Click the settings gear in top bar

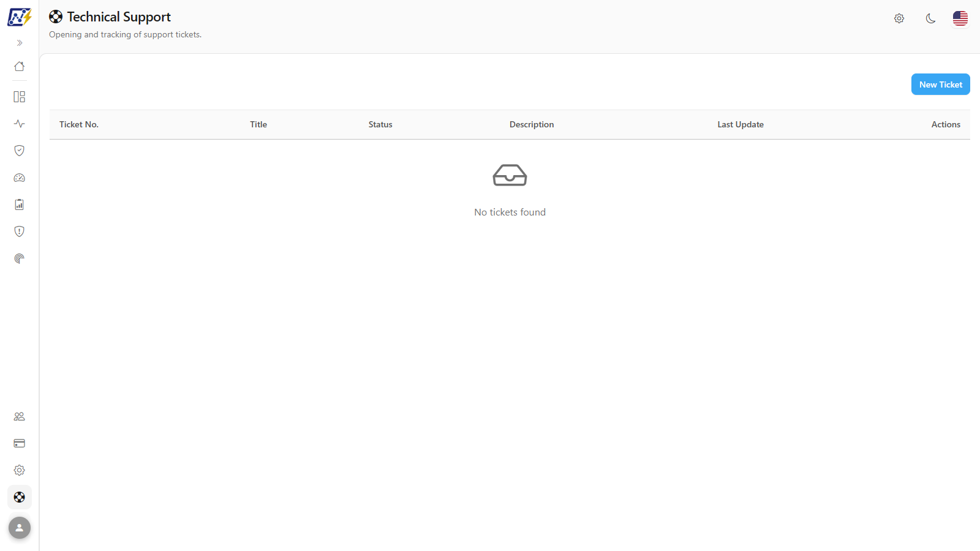click(899, 18)
